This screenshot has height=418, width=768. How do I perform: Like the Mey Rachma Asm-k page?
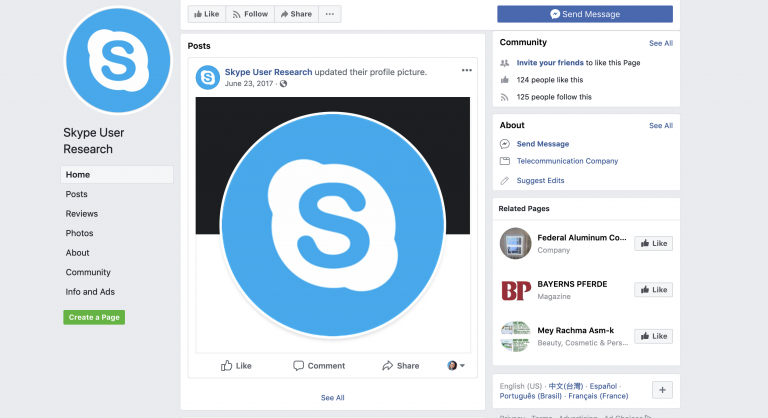[x=653, y=336]
